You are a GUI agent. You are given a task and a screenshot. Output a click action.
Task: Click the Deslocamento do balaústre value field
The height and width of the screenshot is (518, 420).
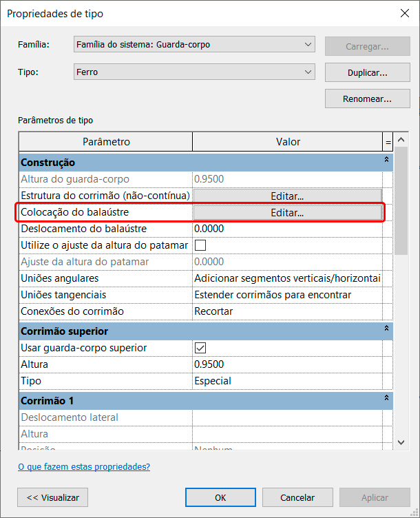point(287,229)
